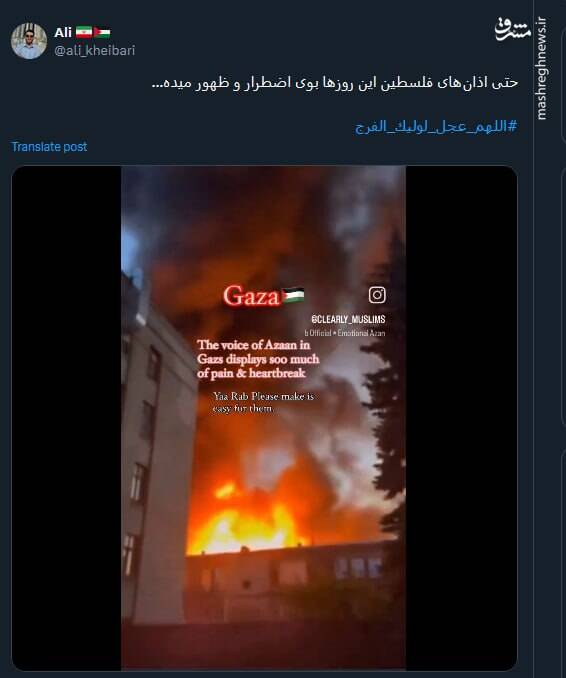Click the red Gaza title in the video
566x678 pixels.
[252, 296]
